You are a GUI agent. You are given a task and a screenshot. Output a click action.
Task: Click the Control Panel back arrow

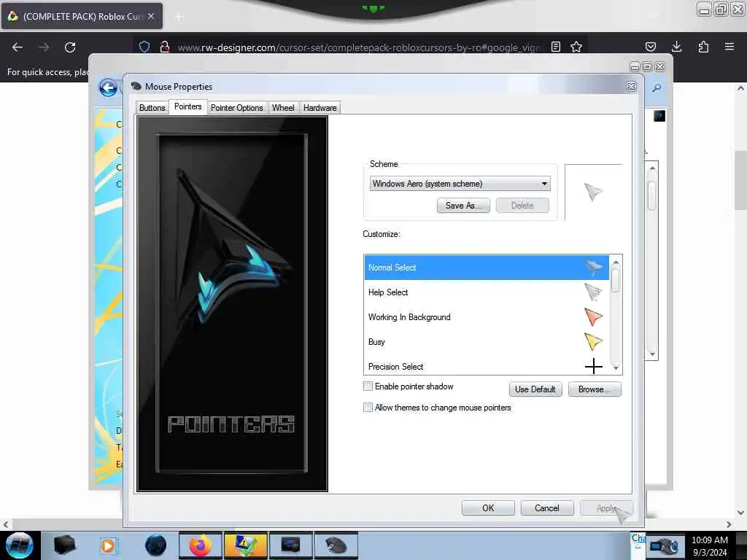(108, 88)
